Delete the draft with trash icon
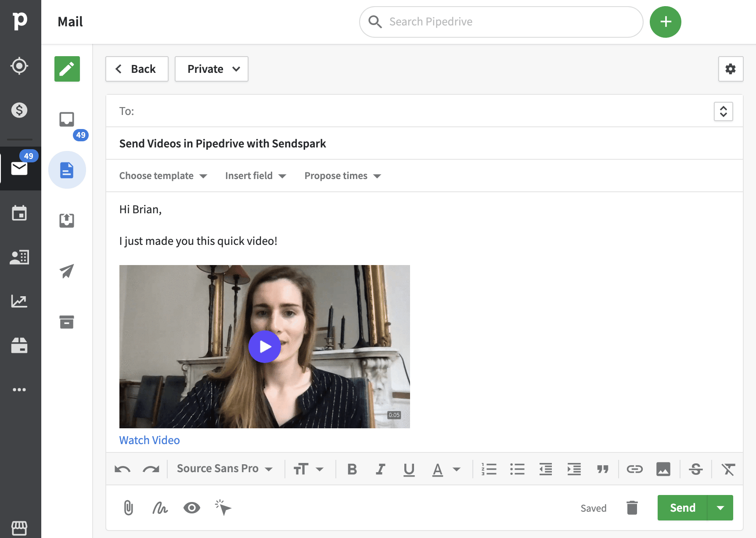 click(x=632, y=508)
